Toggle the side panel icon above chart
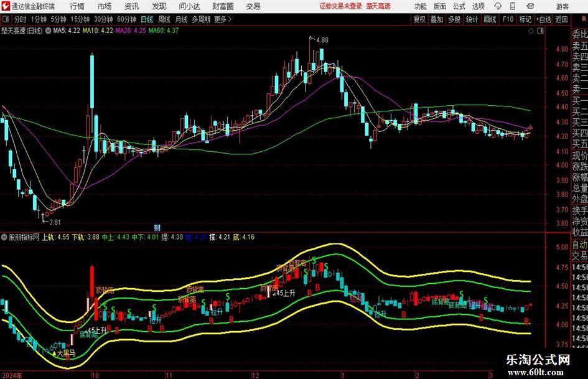The height and width of the screenshot is (379, 588). click(x=540, y=31)
